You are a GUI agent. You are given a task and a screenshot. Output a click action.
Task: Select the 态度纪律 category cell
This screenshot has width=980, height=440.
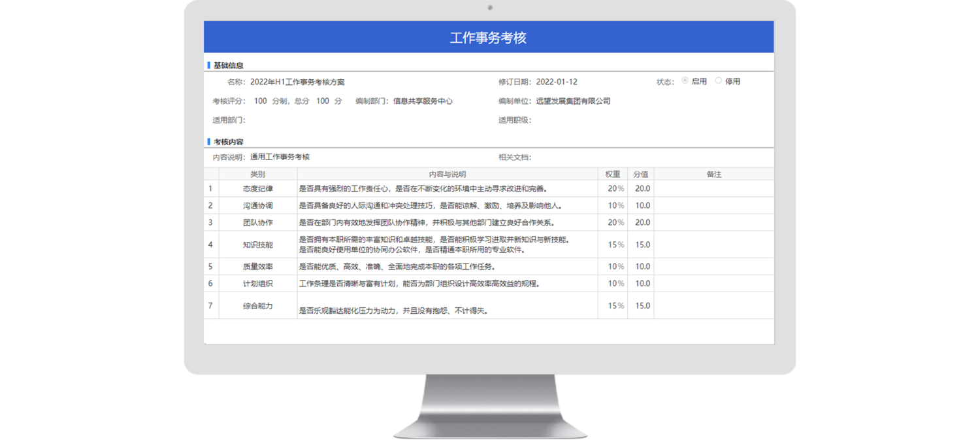[257, 189]
